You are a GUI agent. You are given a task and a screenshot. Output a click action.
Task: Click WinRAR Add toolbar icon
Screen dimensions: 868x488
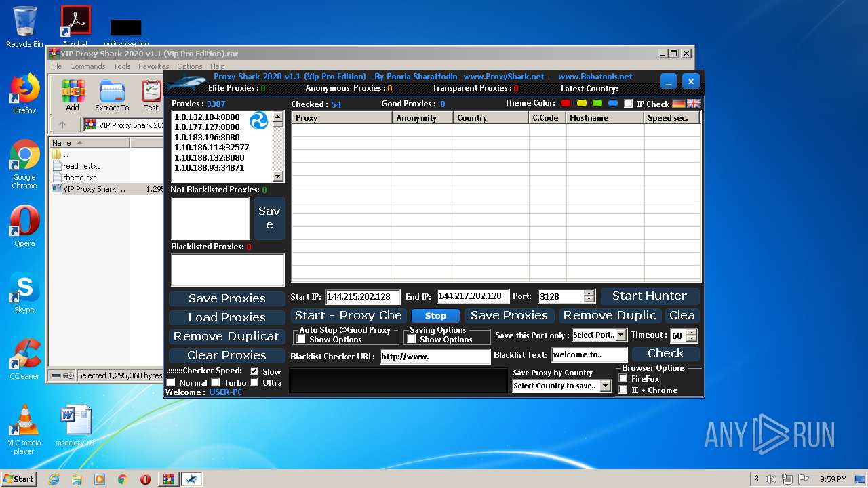pyautogui.click(x=73, y=96)
